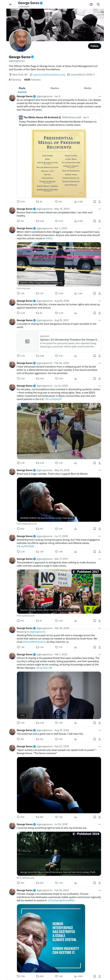Open more menu on the Xi Jinping WSJ post
110x980 pixels.
pyautogui.click(x=100, y=320)
